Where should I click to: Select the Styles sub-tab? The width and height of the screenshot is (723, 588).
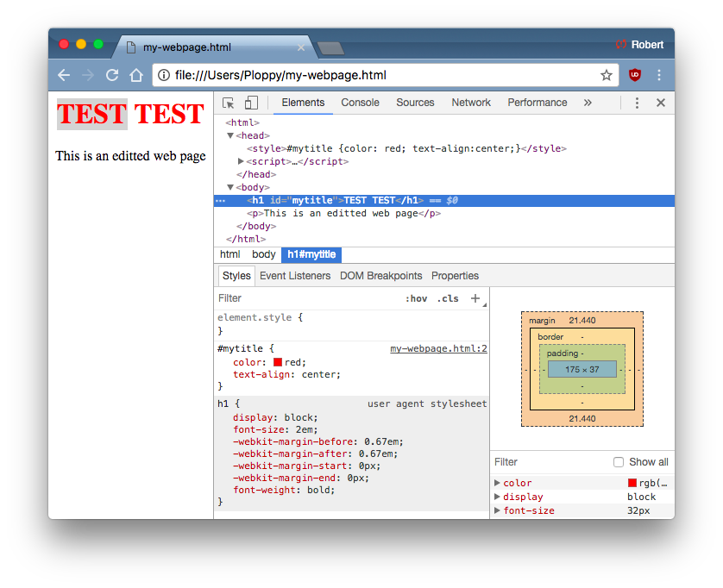[236, 276]
